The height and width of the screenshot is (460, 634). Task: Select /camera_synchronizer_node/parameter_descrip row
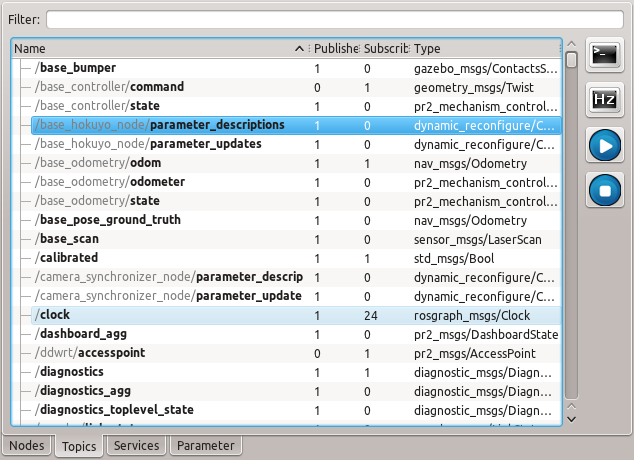click(296, 277)
